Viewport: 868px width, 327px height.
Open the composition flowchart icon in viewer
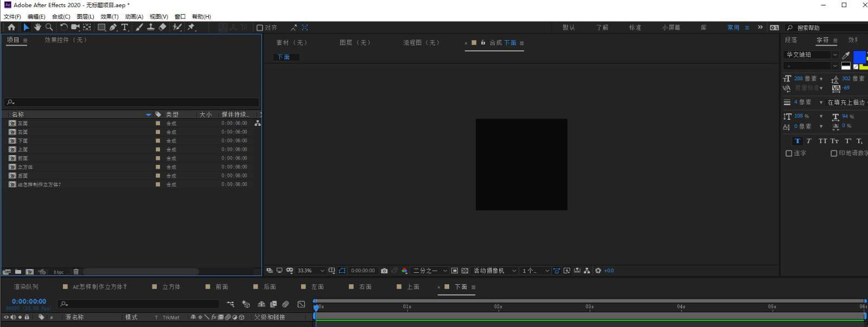(x=587, y=271)
